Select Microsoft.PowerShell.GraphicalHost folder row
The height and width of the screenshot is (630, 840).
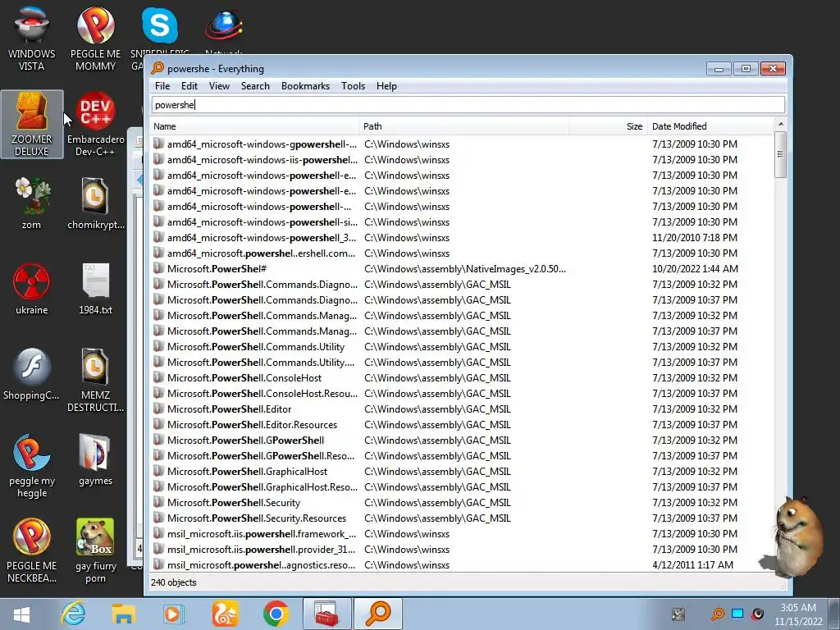tap(463, 472)
